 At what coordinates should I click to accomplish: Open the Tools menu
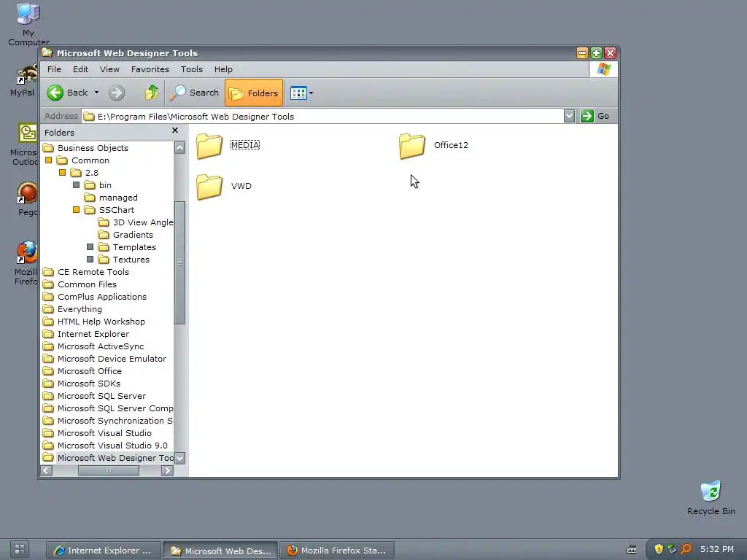pos(192,69)
